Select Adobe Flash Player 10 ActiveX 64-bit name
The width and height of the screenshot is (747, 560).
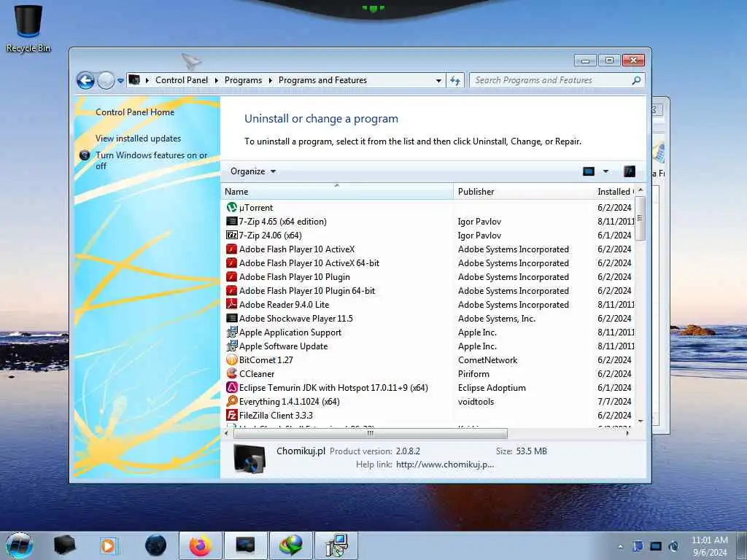[309, 262]
